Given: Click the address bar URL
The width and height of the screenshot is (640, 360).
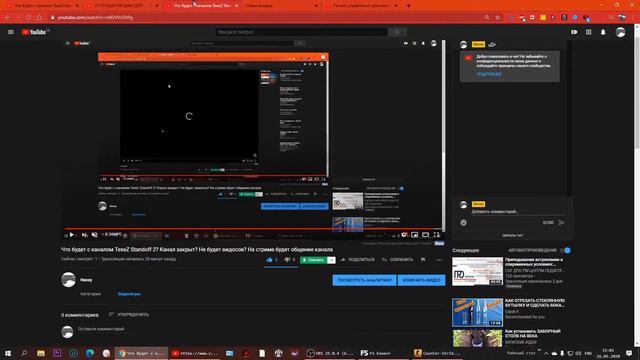Looking at the screenshot, I should (x=96, y=18).
